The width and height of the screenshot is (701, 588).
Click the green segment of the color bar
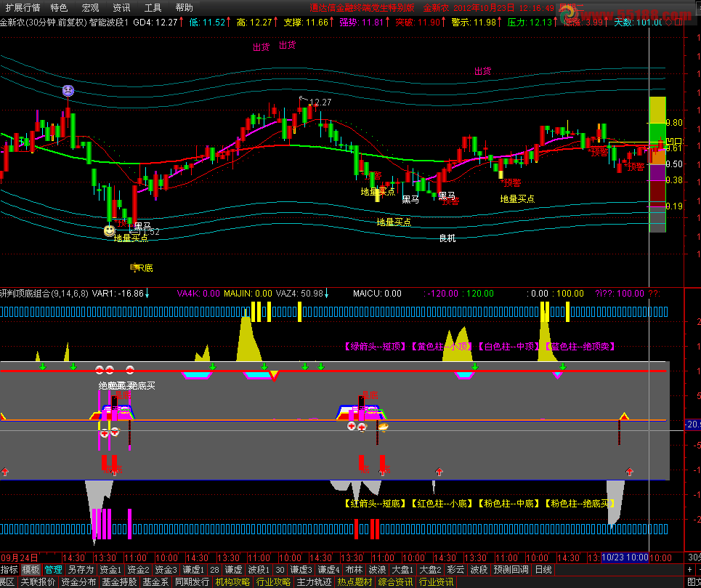pos(657,134)
